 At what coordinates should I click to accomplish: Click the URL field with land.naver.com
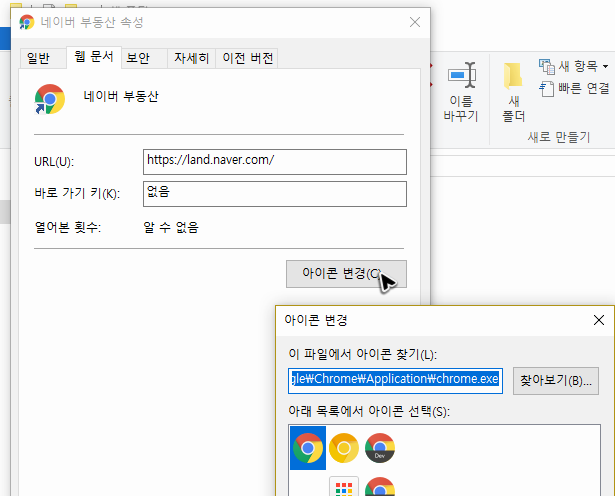[275, 162]
